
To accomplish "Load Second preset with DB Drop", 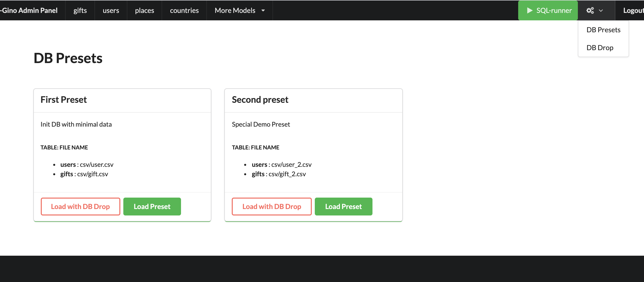I will tap(272, 206).
